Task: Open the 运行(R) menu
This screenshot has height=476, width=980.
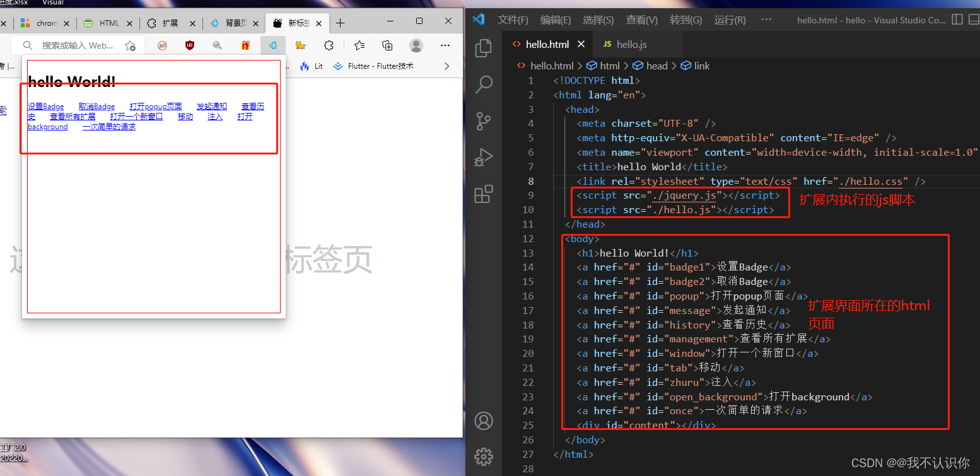Action: 730,20
